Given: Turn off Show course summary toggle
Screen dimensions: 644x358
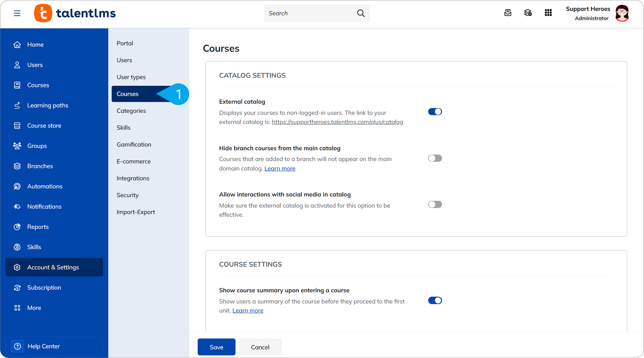Looking at the screenshot, I should tap(435, 301).
